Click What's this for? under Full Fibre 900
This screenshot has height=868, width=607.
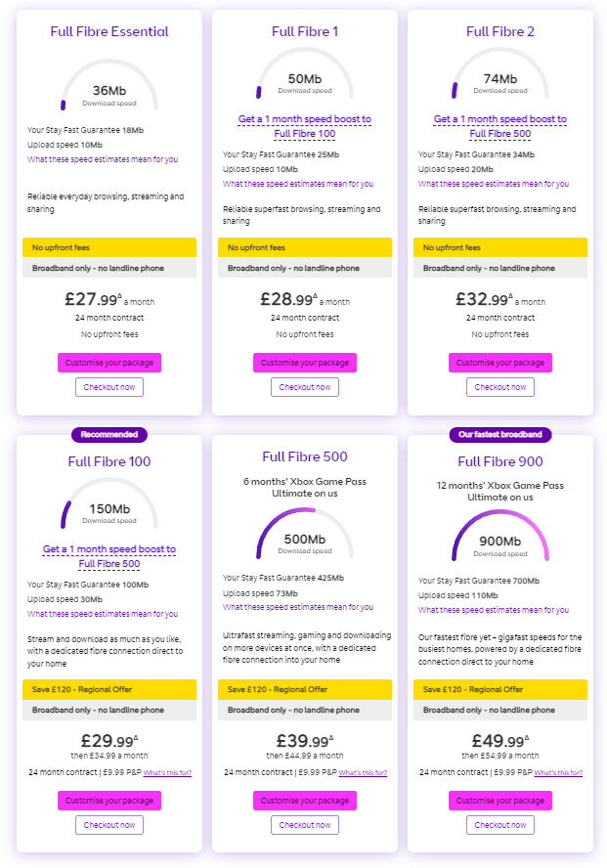558,773
